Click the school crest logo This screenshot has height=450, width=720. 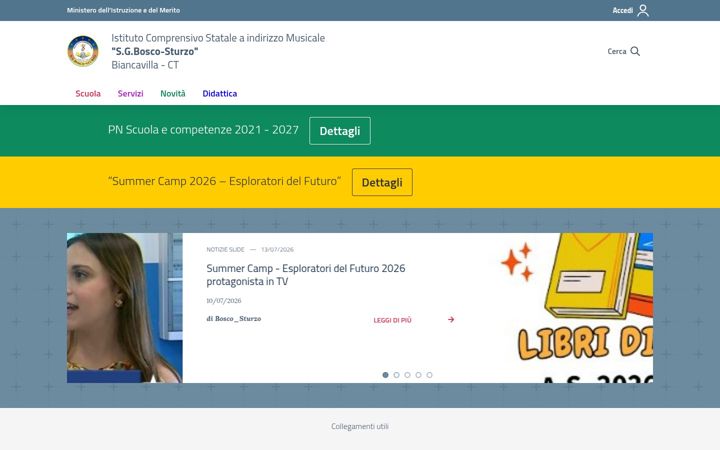click(83, 51)
